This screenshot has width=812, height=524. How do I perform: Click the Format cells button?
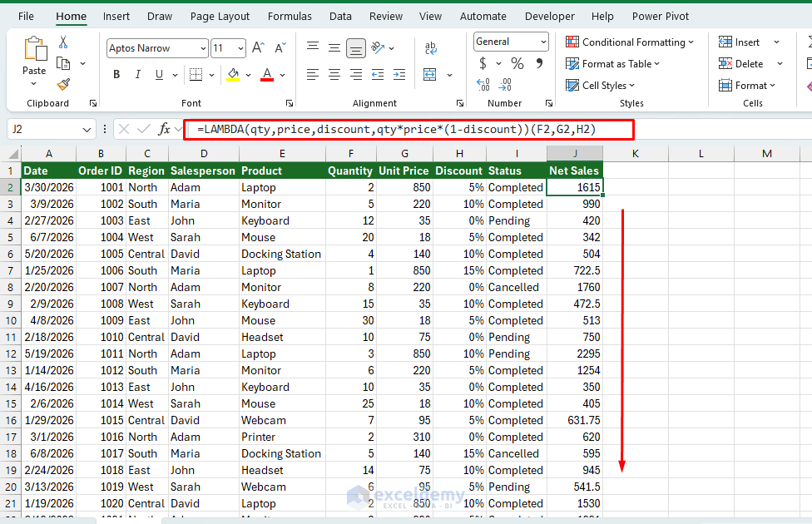(x=747, y=86)
